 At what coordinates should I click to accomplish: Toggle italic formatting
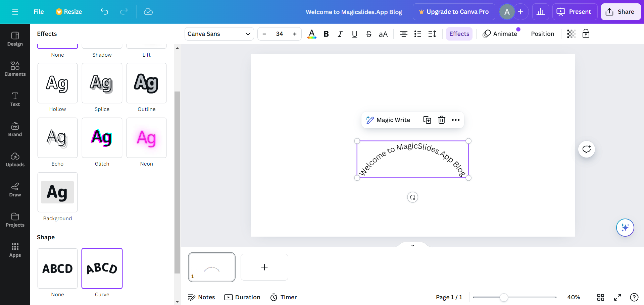(x=340, y=34)
